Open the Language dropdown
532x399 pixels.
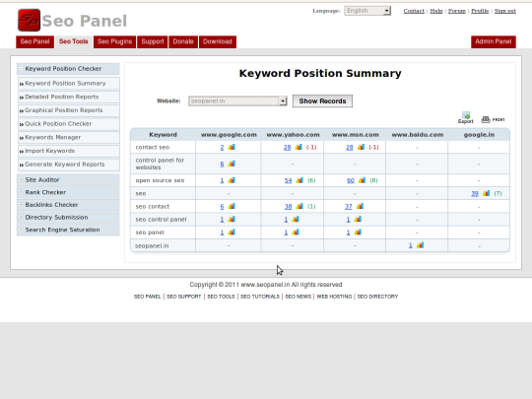point(367,11)
